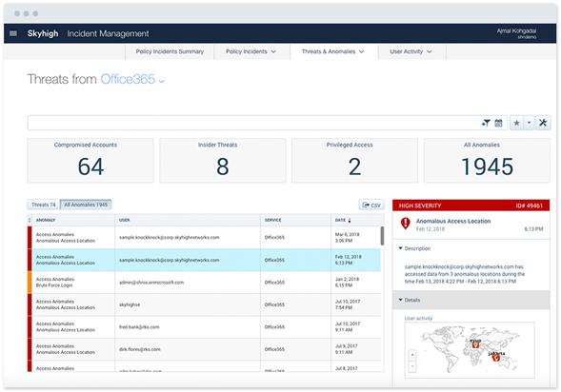Screen dimensions: 561x392
Task: Click the skyhighse user cell
Action: [x=130, y=304]
